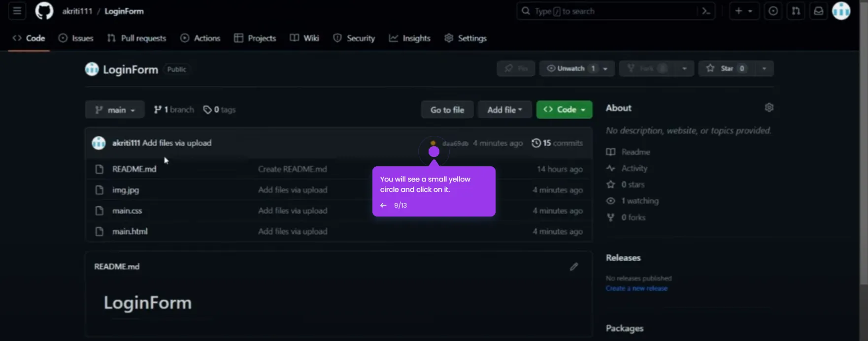The image size is (868, 341).
Task: Open the Insights tab
Action: [409, 38]
